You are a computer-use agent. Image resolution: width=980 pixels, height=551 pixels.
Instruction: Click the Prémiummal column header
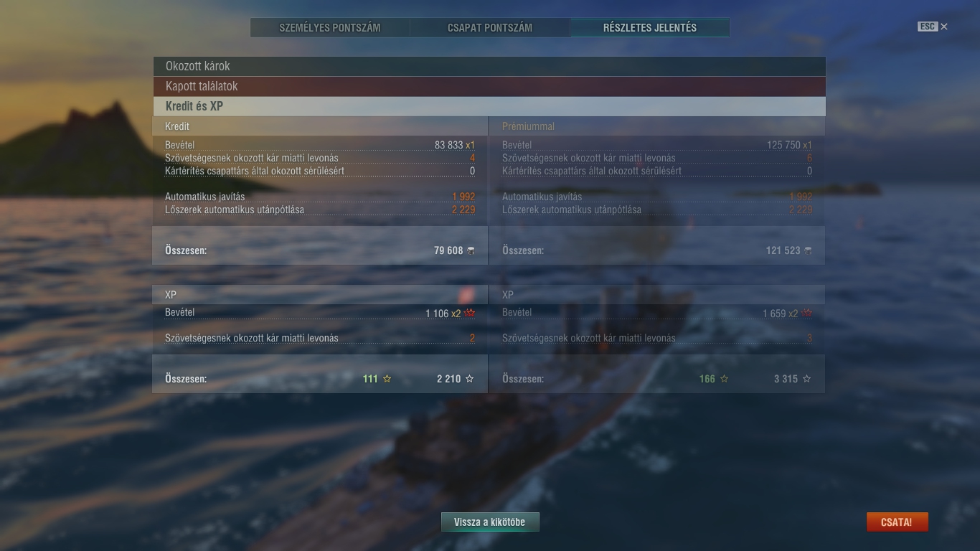528,126
